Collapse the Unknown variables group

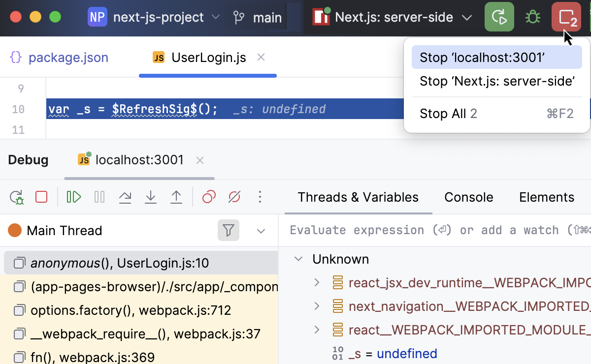pyautogui.click(x=298, y=259)
